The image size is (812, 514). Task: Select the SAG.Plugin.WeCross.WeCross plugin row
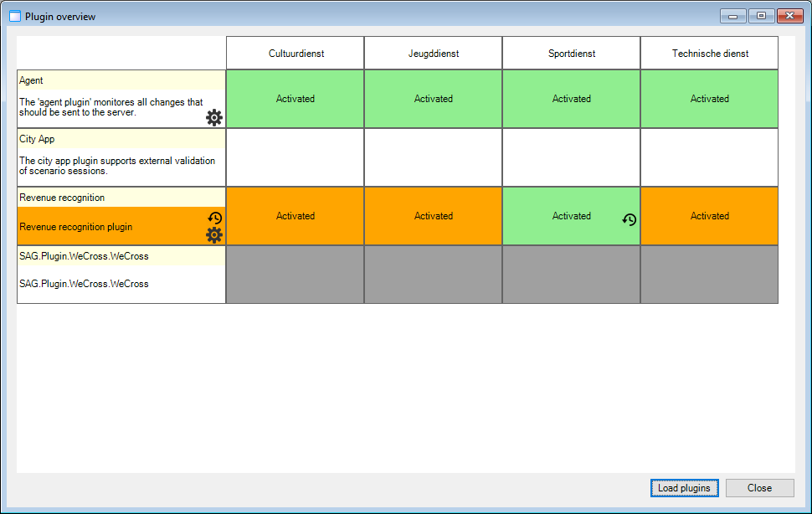tap(121, 275)
